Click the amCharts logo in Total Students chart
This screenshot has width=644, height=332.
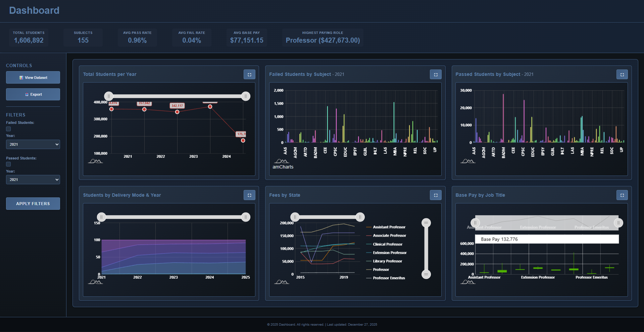[95, 161]
